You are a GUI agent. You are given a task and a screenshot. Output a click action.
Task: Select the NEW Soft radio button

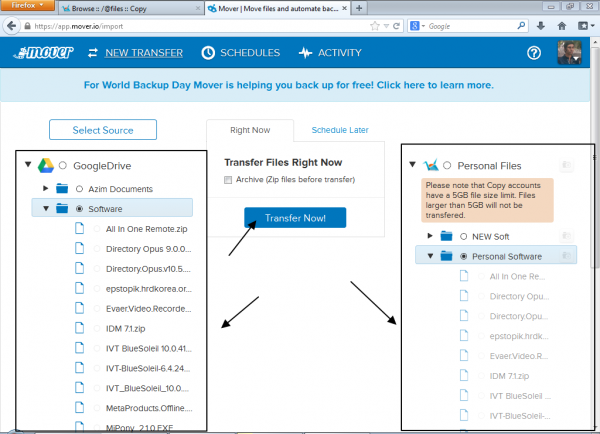pyautogui.click(x=463, y=237)
